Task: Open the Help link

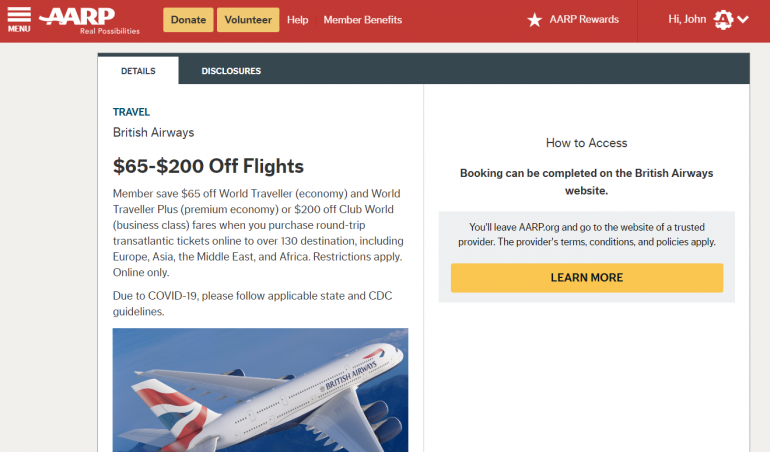Action: tap(297, 20)
